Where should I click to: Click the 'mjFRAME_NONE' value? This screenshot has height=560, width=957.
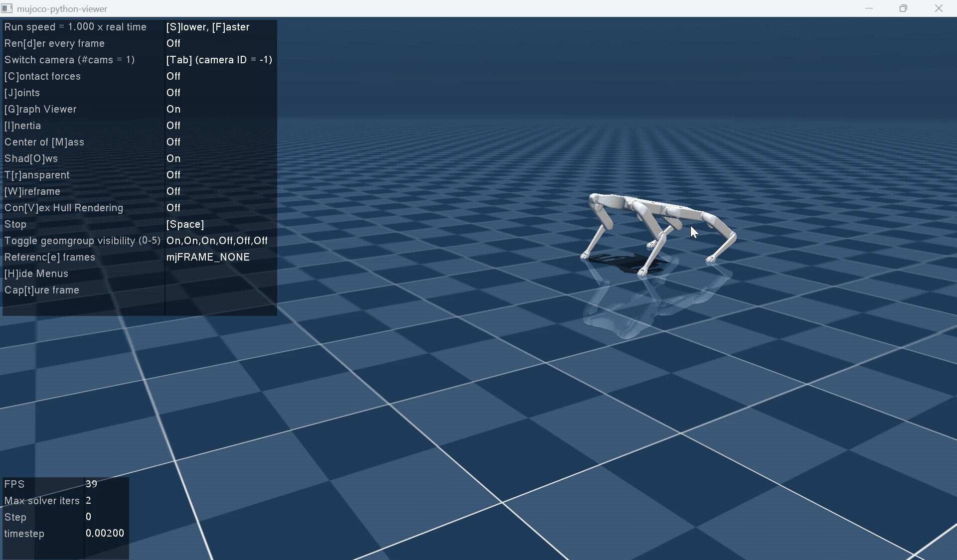tap(208, 257)
